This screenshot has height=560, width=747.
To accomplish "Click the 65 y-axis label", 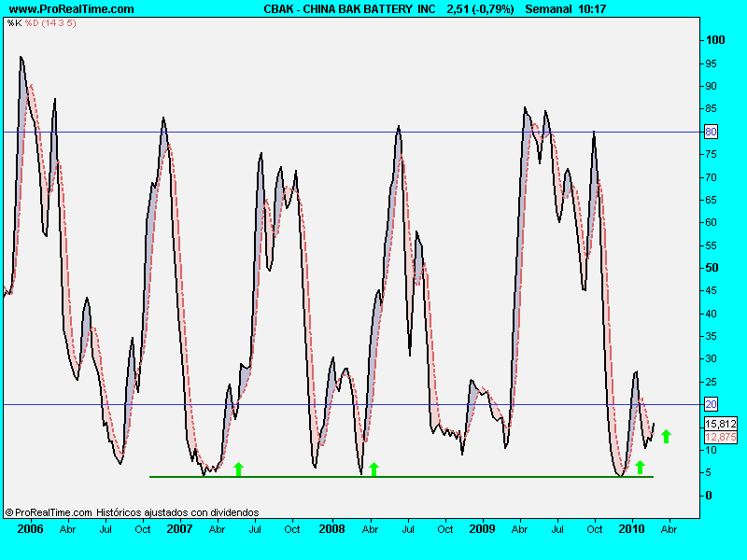I will point(711,200).
